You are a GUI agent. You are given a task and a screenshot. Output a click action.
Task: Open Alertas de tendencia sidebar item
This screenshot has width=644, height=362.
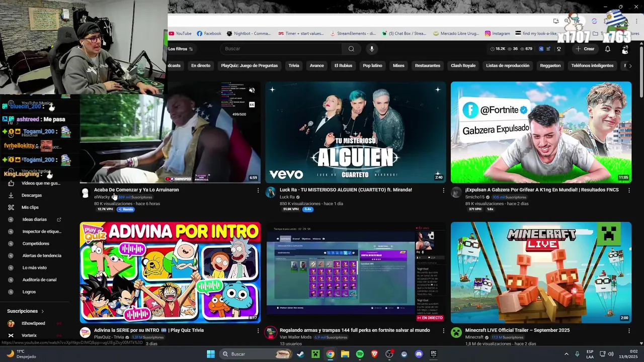pyautogui.click(x=42, y=255)
